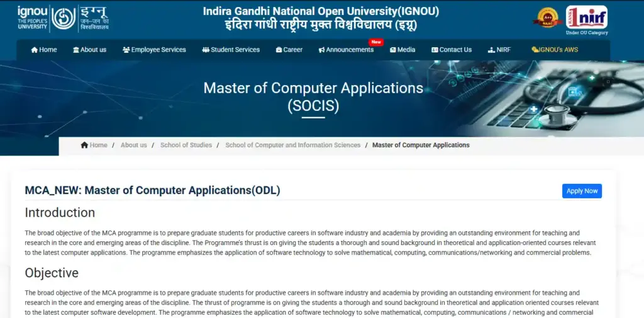Screen dimensions: 644x318
Task: Open the Employee Services menu
Action: [158, 50]
